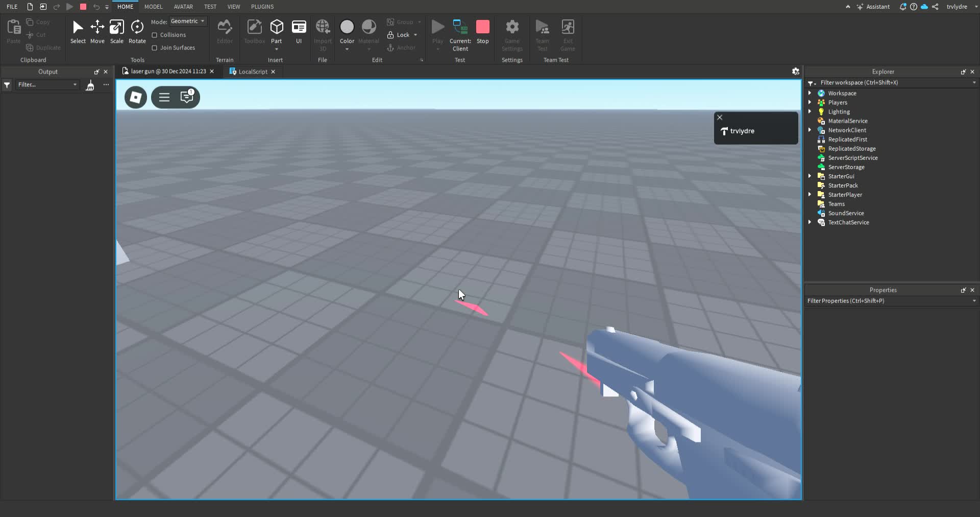The image size is (980, 517).
Task: Toggle Join Surfaces on
Action: point(155,48)
